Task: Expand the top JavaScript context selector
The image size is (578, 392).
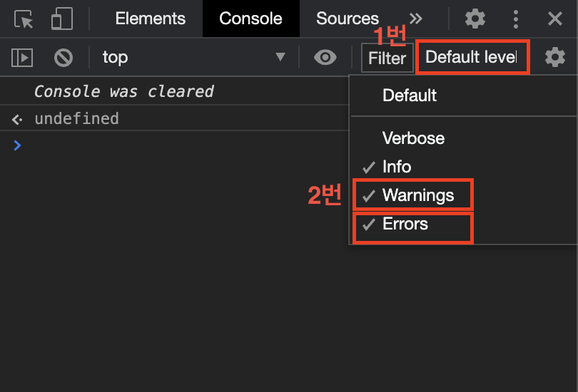Action: coord(193,58)
